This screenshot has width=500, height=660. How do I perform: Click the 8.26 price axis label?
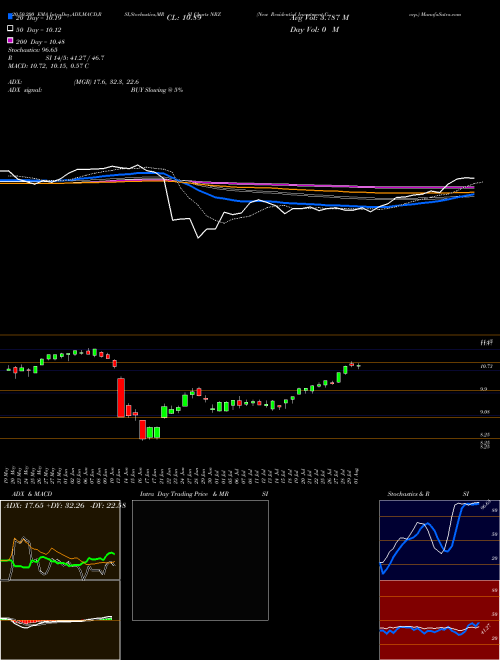pyautogui.click(x=485, y=434)
